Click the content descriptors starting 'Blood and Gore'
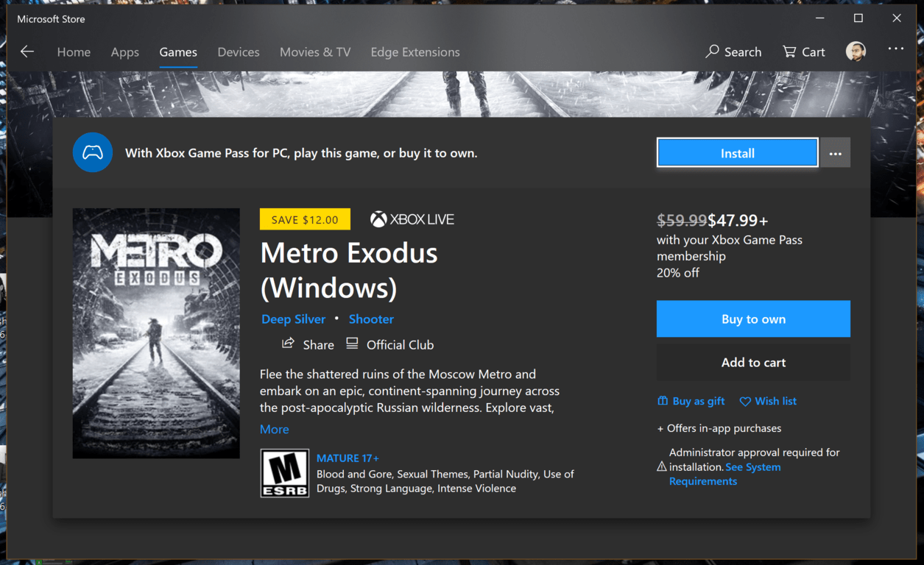This screenshot has height=565, width=924. [x=445, y=481]
